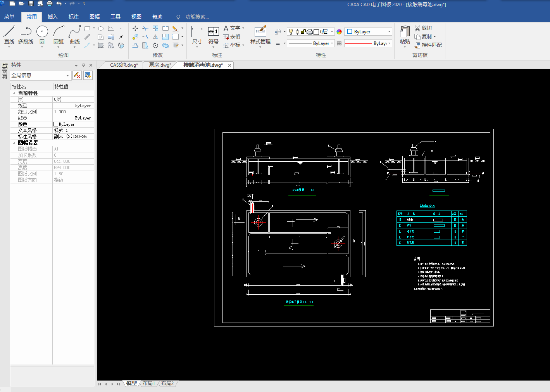Print the drawing from quick access toolbar
550x392 pixels.
click(50, 3)
